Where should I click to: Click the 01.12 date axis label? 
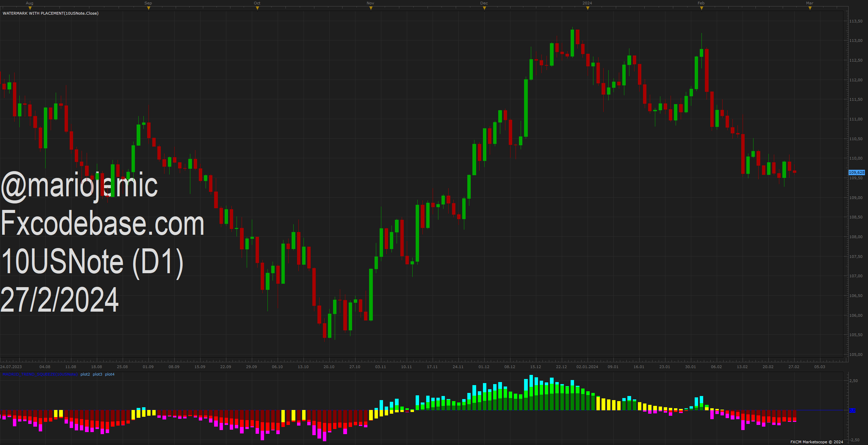coord(484,367)
